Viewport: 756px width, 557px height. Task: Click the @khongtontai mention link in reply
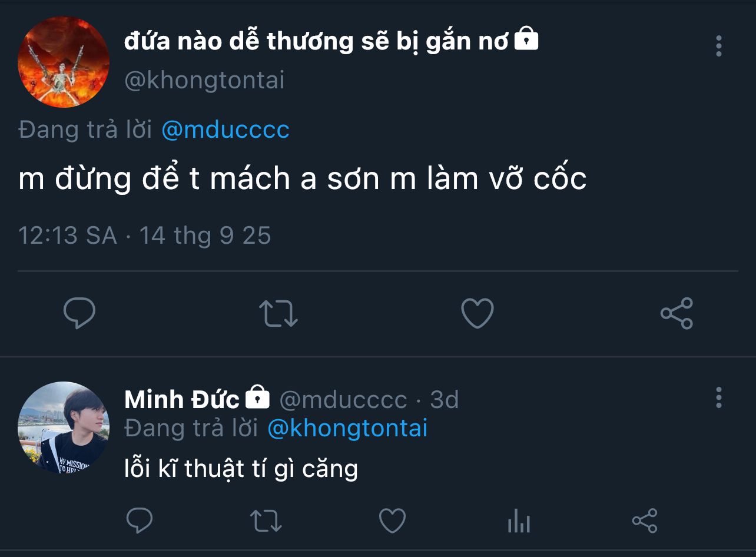coord(347,428)
